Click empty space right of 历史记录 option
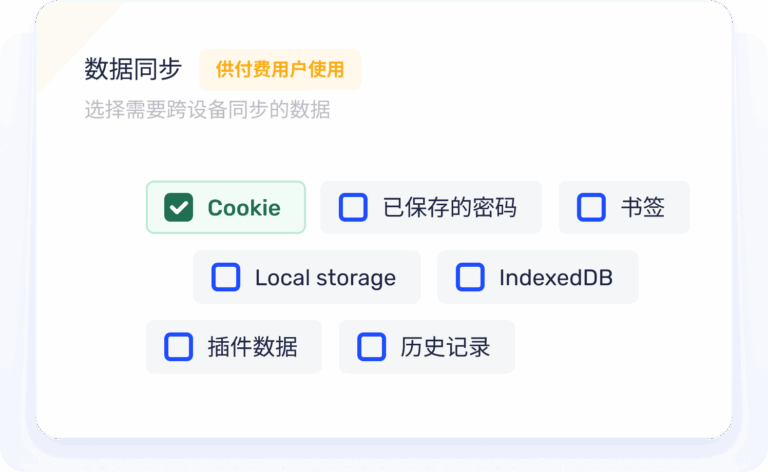The width and height of the screenshot is (768, 472). pyautogui.click(x=610, y=347)
